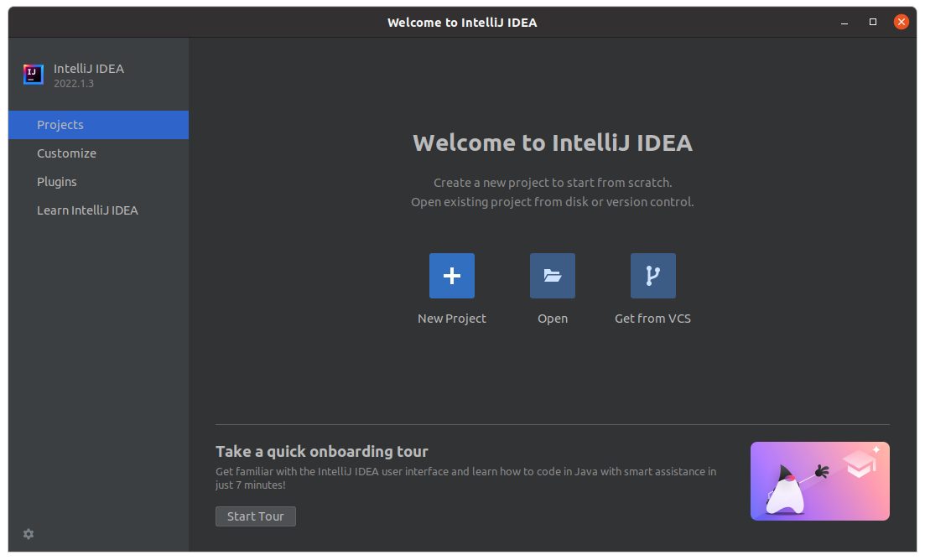
Task: Switch to the Customize tab
Action: 66,153
